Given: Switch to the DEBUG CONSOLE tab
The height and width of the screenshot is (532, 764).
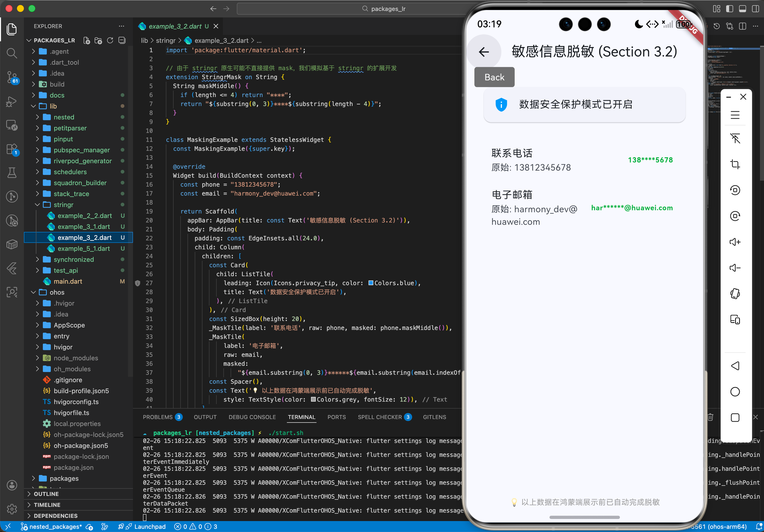Looking at the screenshot, I should coord(252,417).
